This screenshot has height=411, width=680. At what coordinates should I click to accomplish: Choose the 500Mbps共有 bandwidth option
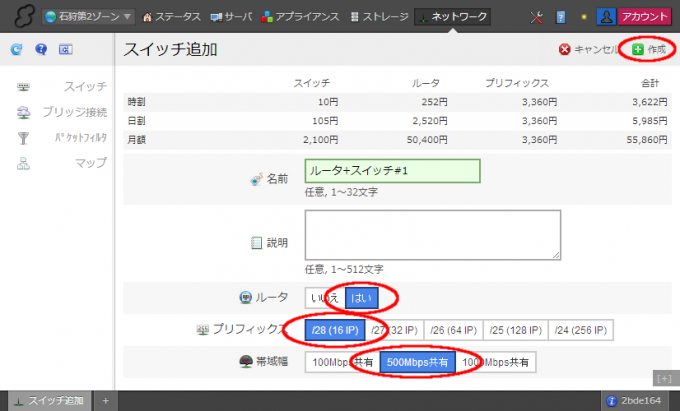tap(417, 361)
